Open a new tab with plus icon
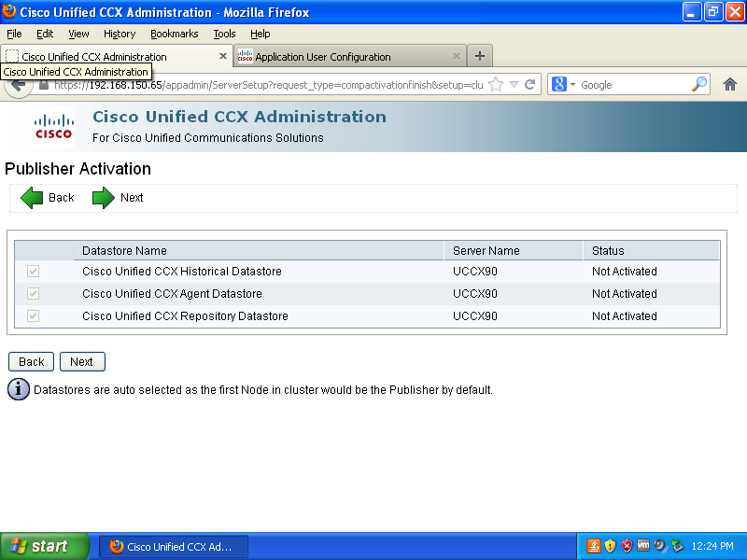The width and height of the screenshot is (747, 560). pyautogui.click(x=480, y=56)
